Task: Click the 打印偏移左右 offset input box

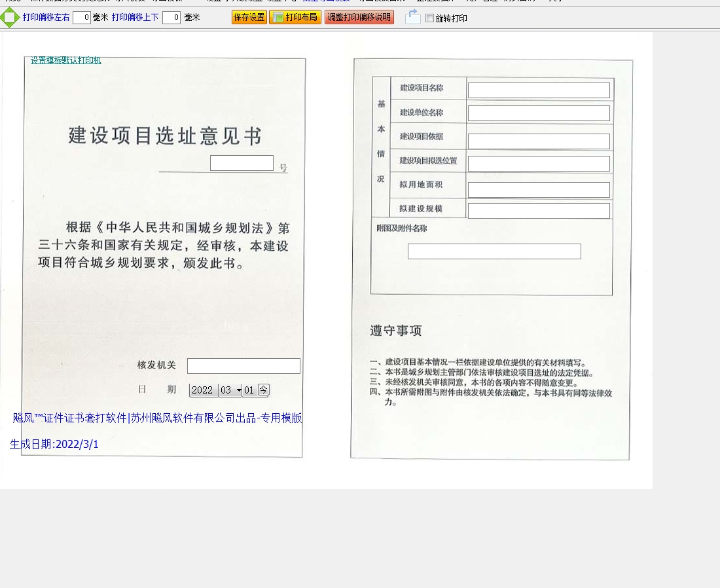Action: (x=81, y=18)
